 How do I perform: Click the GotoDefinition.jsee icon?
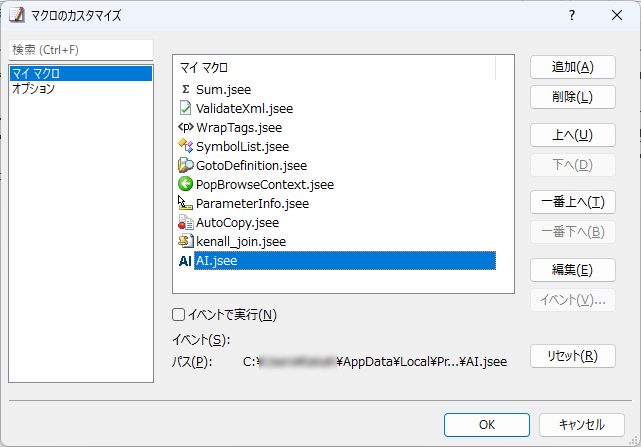pos(185,165)
